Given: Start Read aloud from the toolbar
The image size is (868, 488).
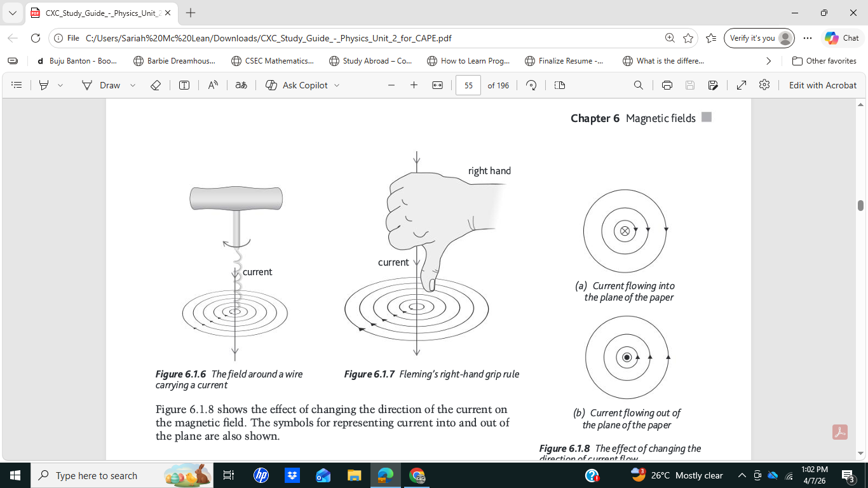Looking at the screenshot, I should click(214, 85).
